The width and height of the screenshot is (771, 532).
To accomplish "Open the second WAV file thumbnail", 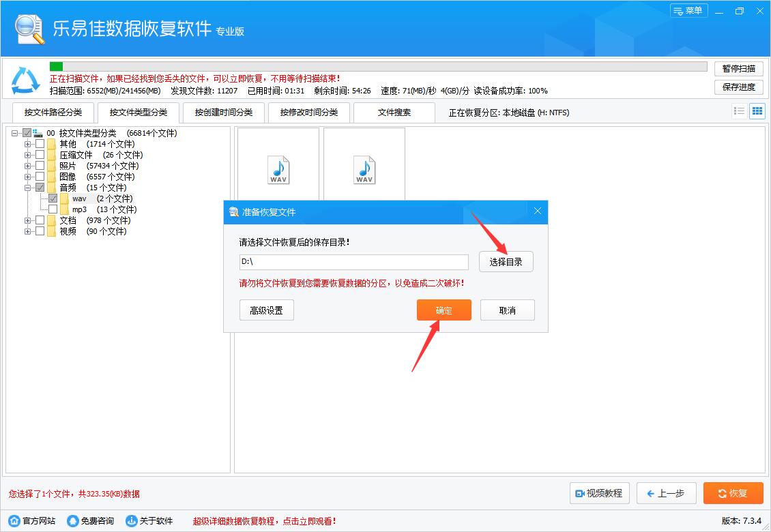I will coord(364,170).
